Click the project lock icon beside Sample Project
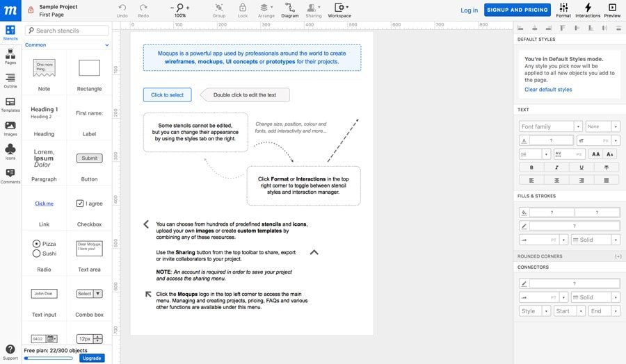Screen dimensions: 626x364 [x=31, y=10]
